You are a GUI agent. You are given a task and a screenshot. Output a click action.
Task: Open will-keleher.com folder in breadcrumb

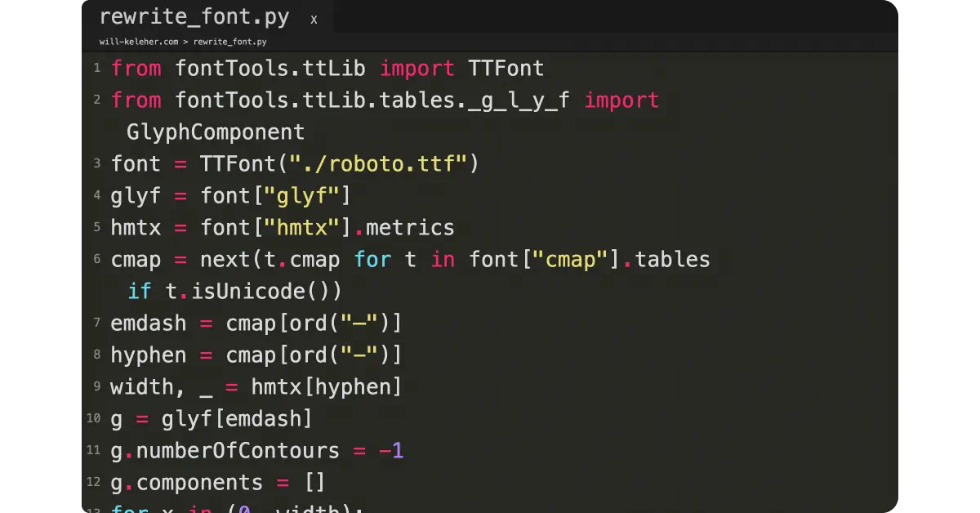pos(139,42)
